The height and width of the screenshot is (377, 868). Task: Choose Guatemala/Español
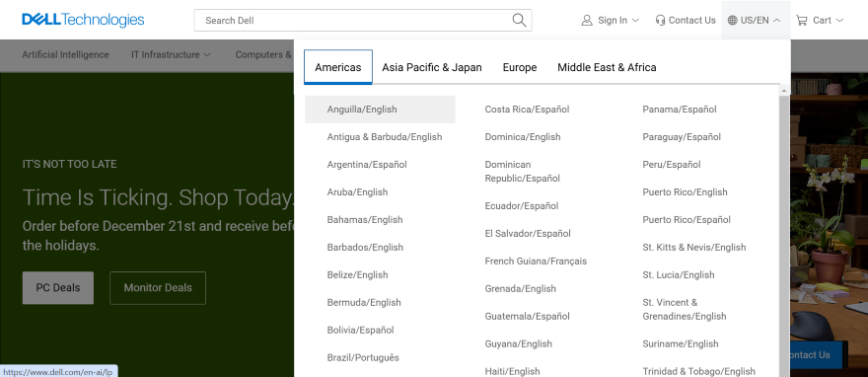coord(527,317)
